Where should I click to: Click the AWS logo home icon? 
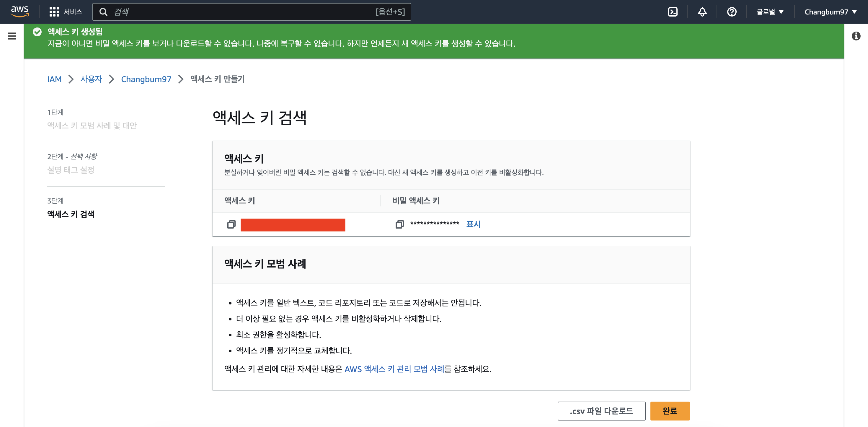coord(19,12)
